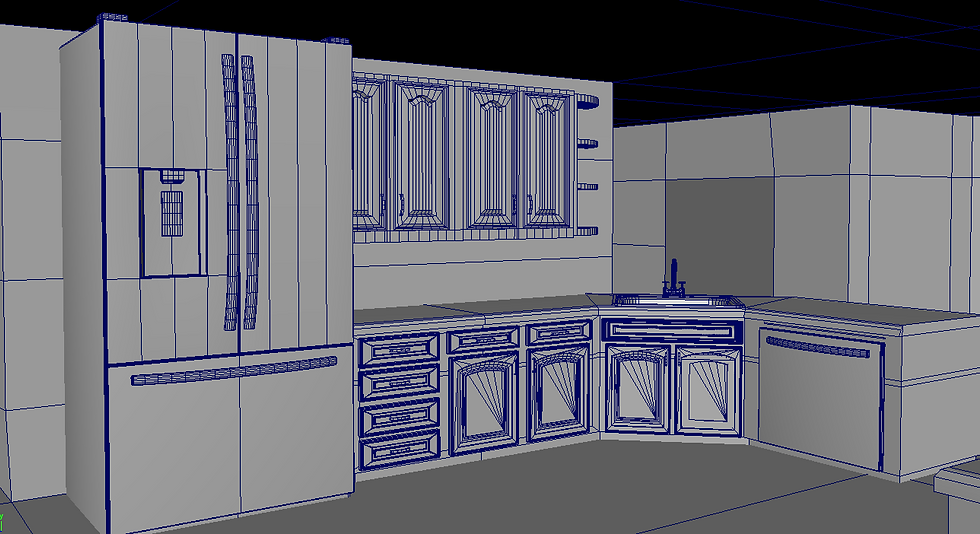
Task: Select the third upper cabinet door from left
Action: tap(492, 158)
